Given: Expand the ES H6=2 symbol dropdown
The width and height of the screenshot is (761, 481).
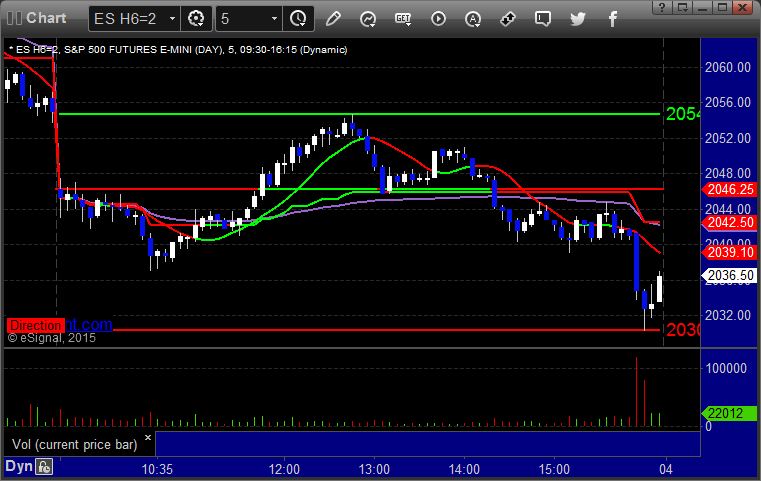Looking at the screenshot, I should pos(172,19).
